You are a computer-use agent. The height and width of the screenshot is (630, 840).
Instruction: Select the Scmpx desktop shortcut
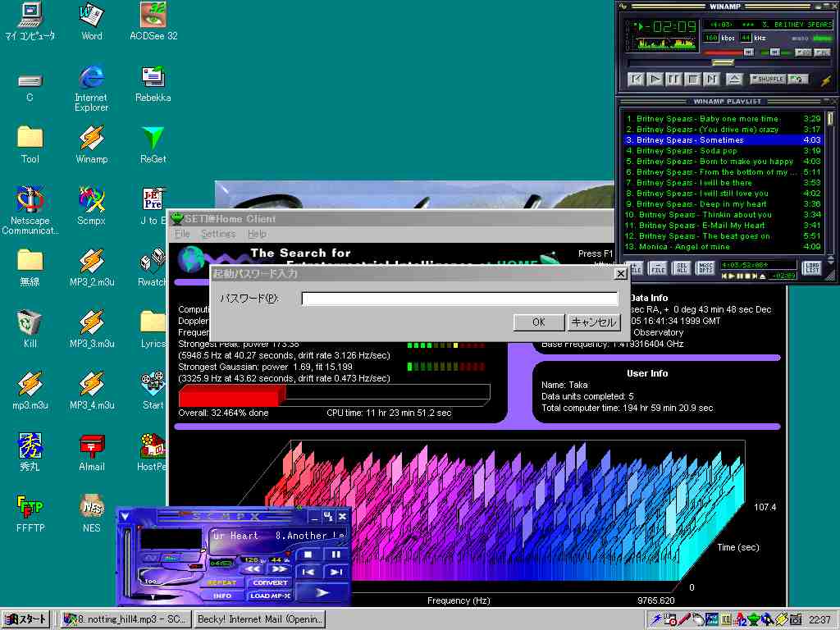point(92,206)
